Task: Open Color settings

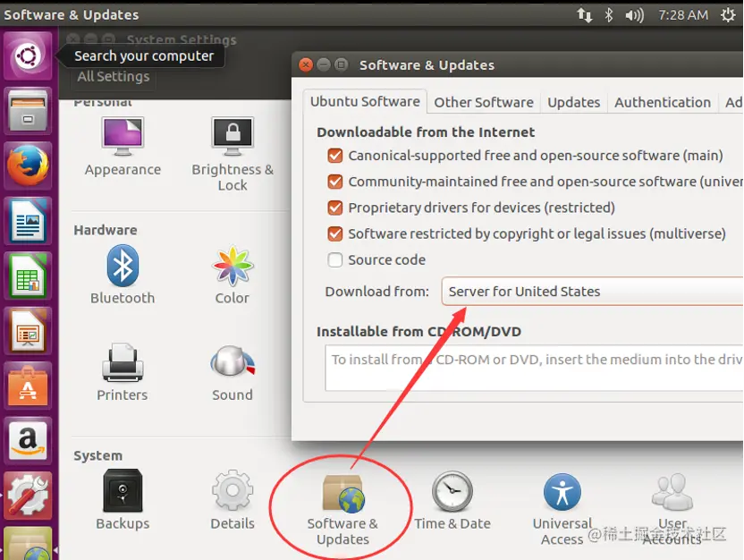Action: click(232, 276)
